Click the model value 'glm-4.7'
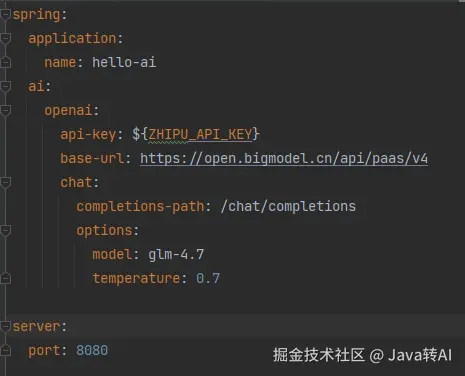The width and height of the screenshot is (465, 376). 176,255
